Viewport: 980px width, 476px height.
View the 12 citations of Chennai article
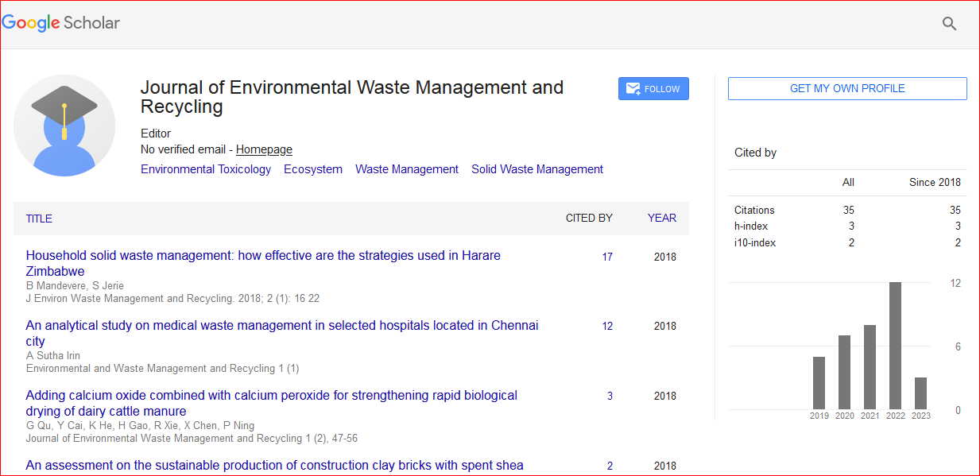click(x=607, y=326)
